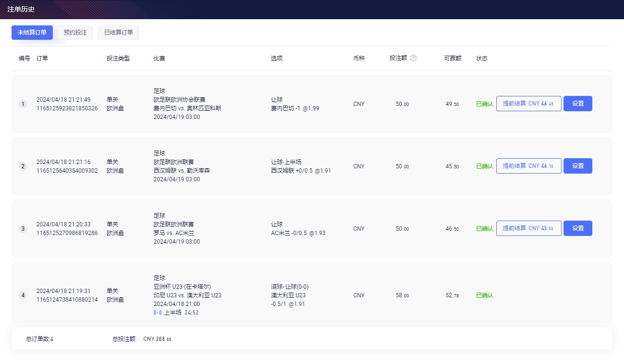Open 设置 for the AC米兰 bet
624x364 pixels.
577,228
